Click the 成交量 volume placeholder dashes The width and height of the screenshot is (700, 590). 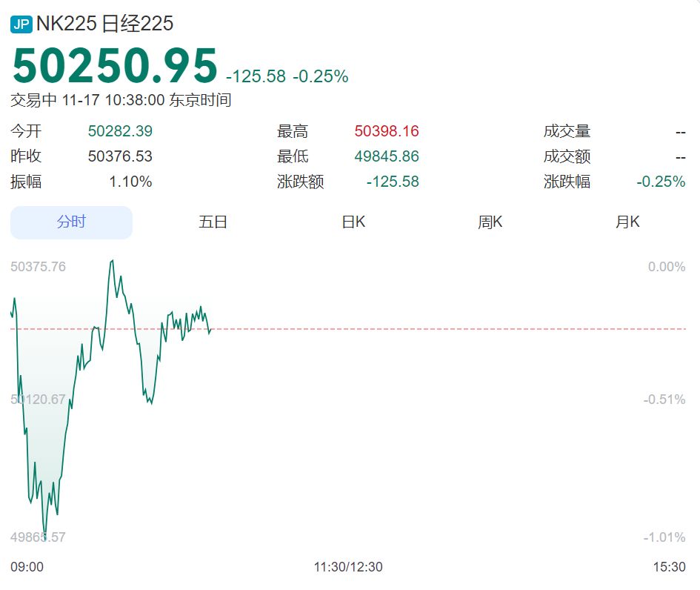pos(679,130)
